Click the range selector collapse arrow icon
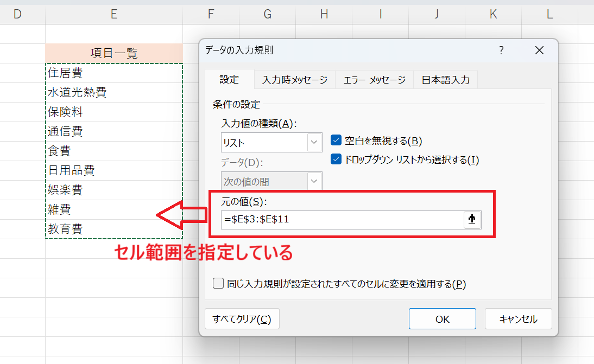 click(x=472, y=220)
